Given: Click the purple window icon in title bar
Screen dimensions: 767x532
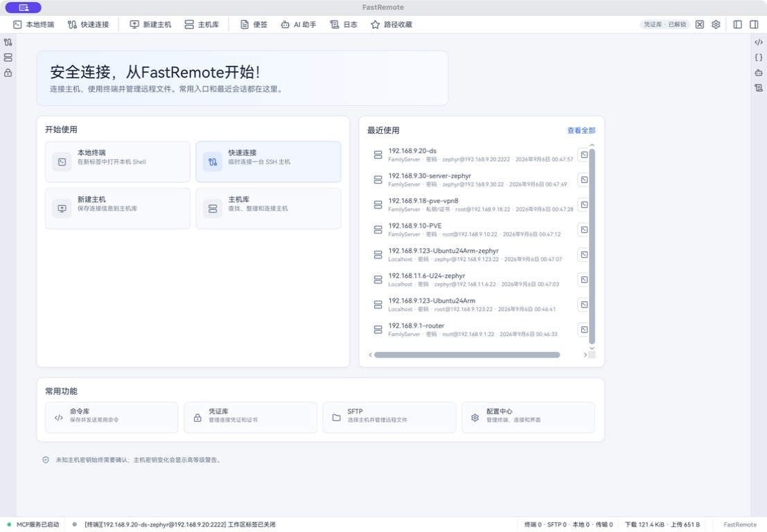Looking at the screenshot, I should tap(24, 8).
